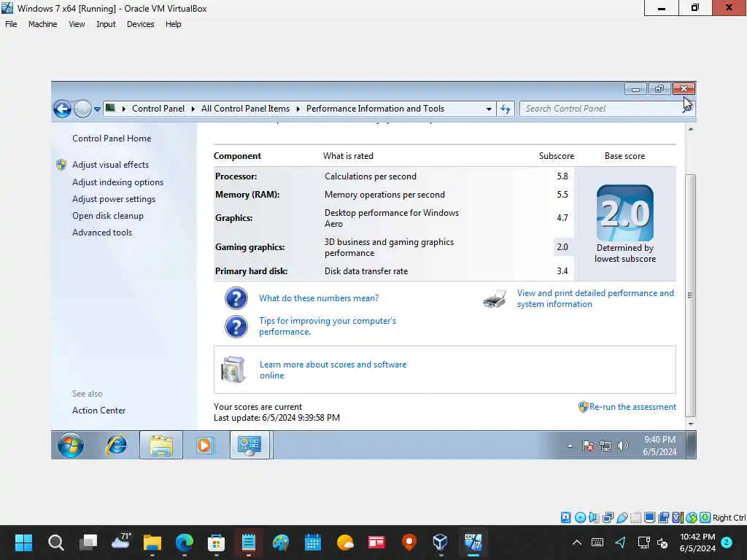Show hidden icons in guest system tray
Viewport: 747px width, 560px height.
tap(570, 446)
